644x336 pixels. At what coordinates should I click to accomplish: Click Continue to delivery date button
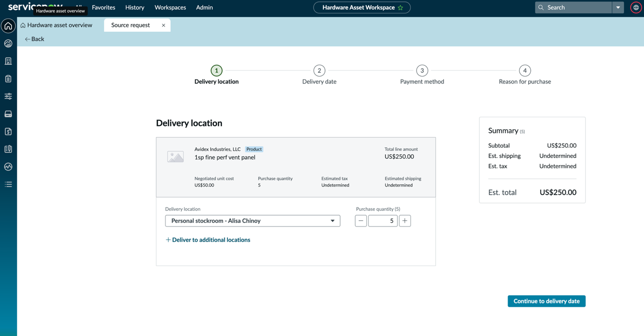coord(546,301)
